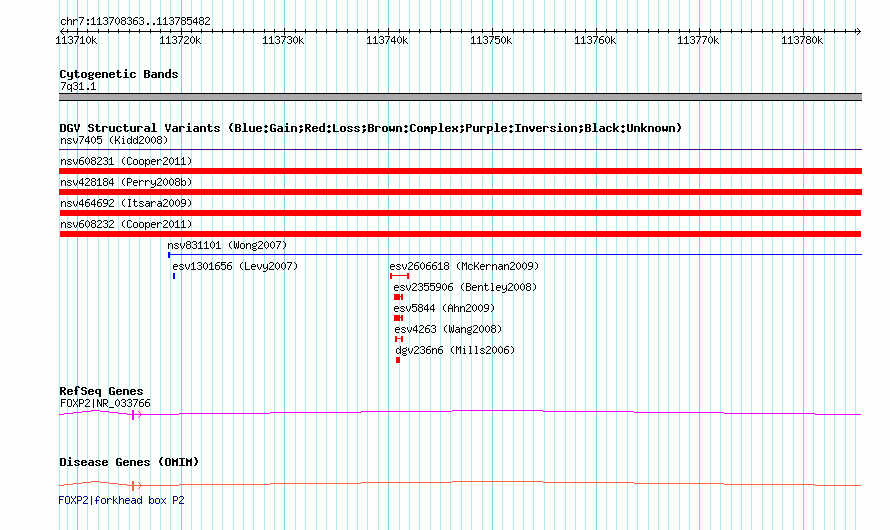
Task: Click the 113760k ruler tick label
Action: click(x=595, y=40)
